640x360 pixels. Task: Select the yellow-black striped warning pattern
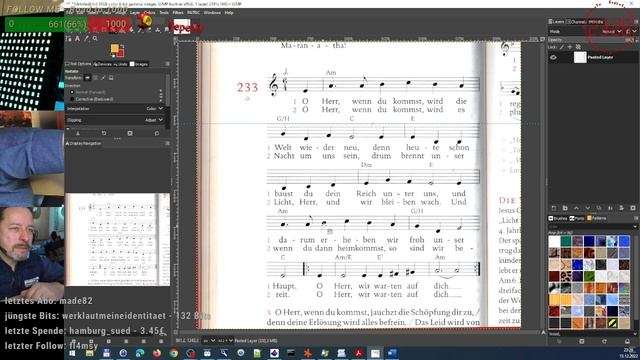[612, 324]
